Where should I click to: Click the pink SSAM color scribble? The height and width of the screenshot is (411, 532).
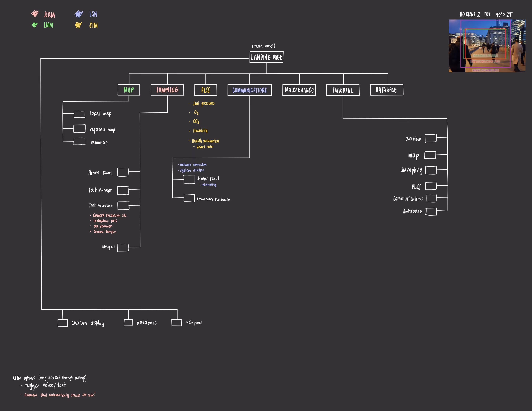(x=35, y=14)
